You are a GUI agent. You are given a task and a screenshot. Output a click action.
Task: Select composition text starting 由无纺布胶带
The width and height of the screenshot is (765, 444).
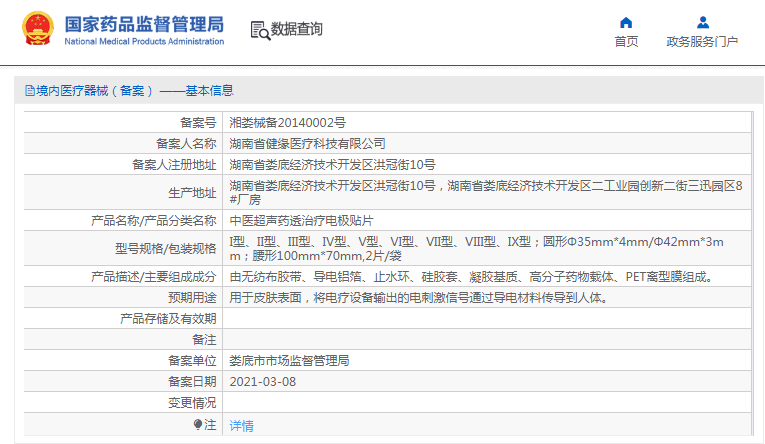pyautogui.click(x=472, y=277)
